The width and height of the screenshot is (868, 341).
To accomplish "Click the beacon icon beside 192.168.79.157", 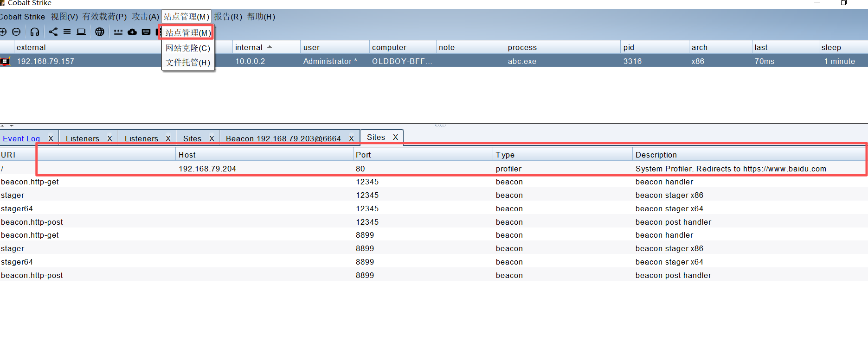I will (x=5, y=61).
